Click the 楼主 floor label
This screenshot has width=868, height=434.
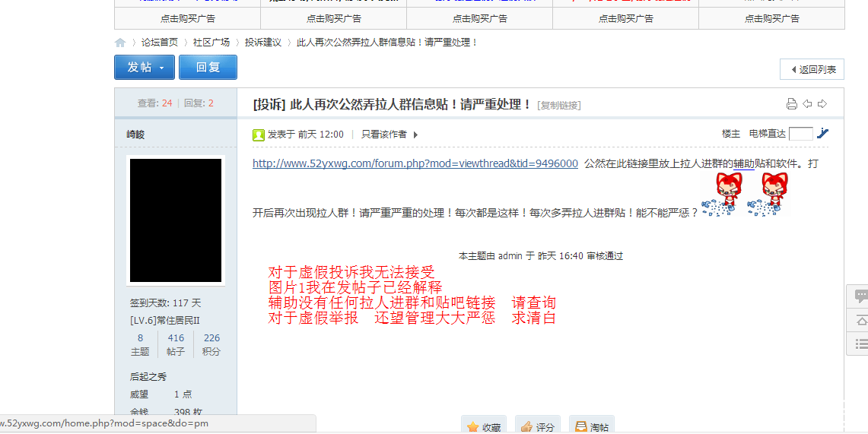tap(731, 134)
